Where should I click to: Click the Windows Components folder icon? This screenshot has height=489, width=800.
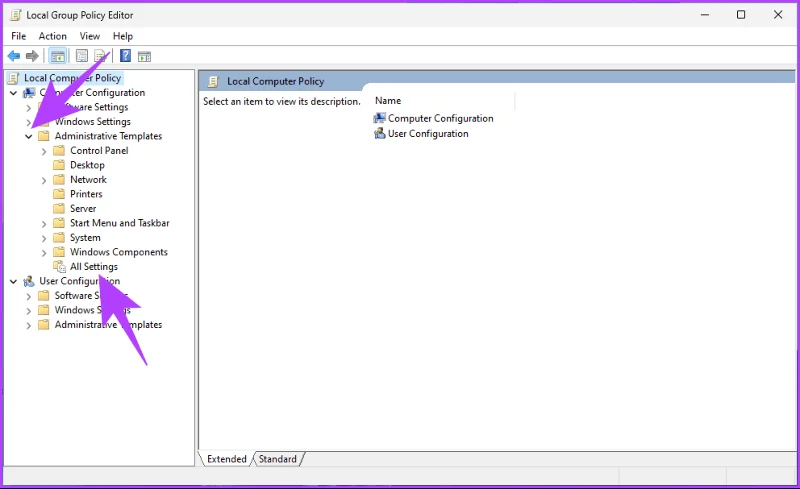pyautogui.click(x=59, y=252)
